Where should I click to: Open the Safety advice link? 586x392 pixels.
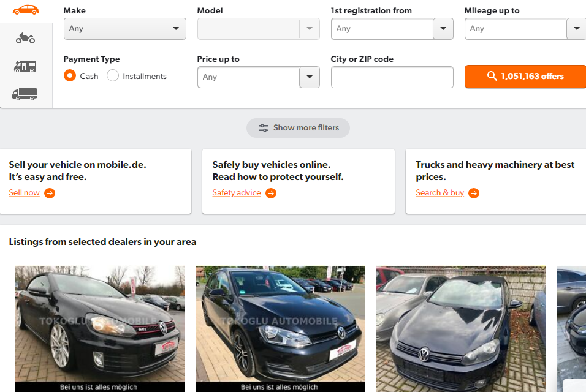coord(237,193)
